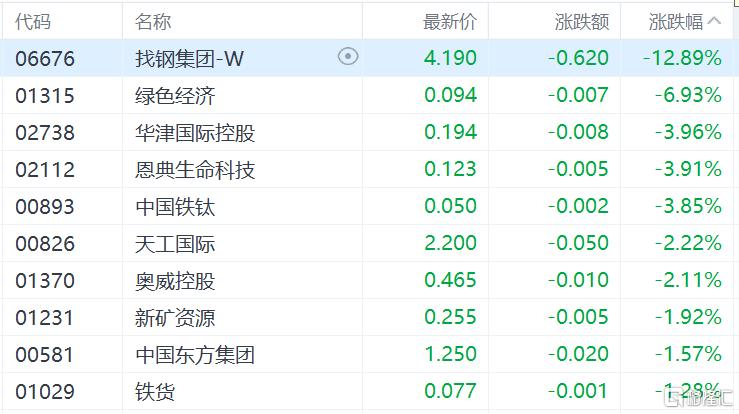
Task: Click the change amount -0.020
Action: (578, 354)
